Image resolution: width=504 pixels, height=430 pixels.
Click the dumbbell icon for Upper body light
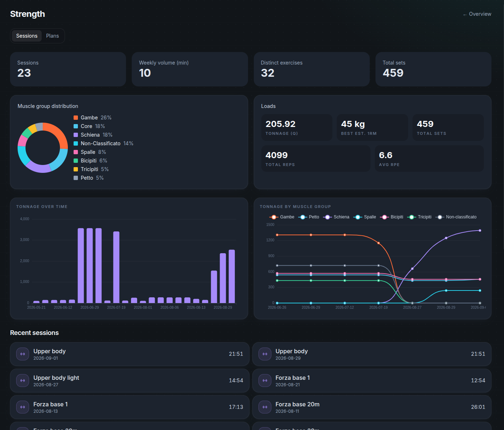click(23, 381)
